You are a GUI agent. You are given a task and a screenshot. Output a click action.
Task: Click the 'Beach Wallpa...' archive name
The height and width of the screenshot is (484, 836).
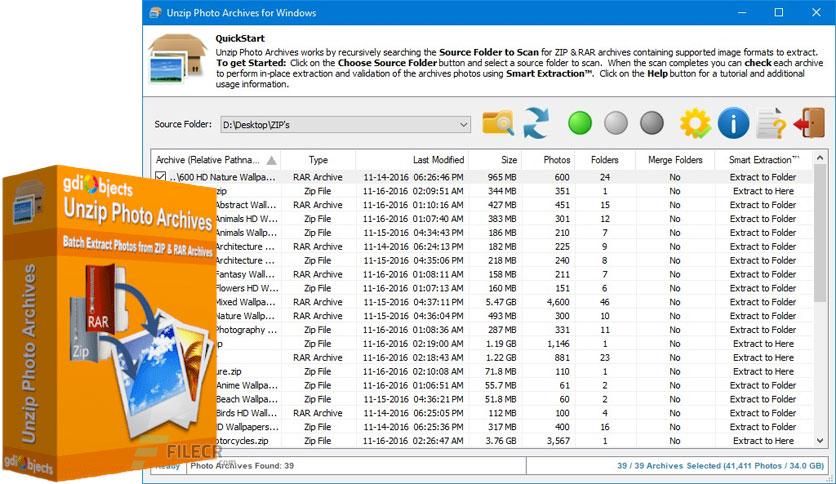point(247,399)
